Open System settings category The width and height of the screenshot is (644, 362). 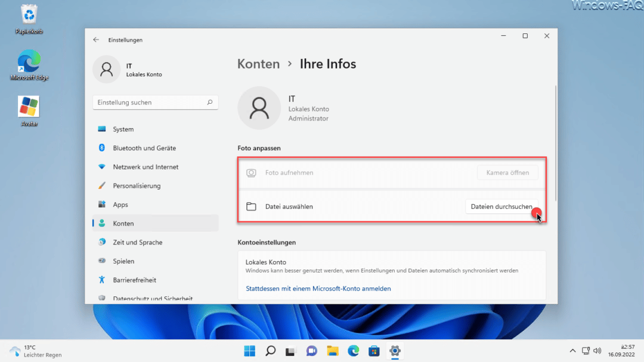pyautogui.click(x=155, y=129)
